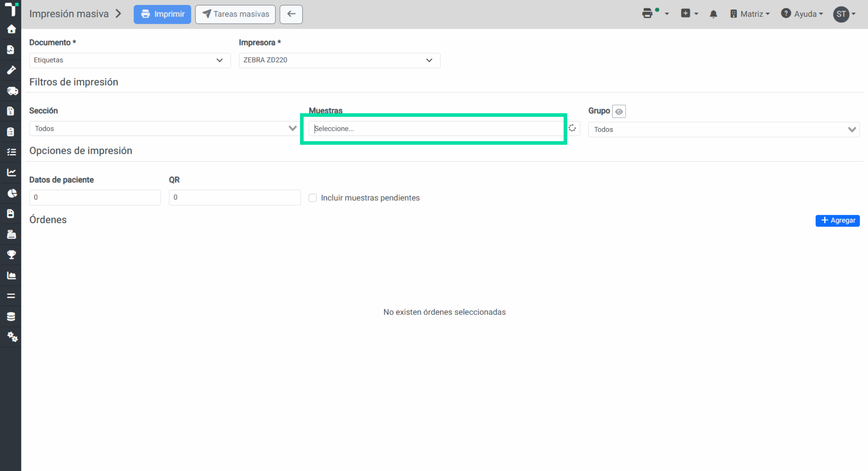Open the printer status icon menu

[x=655, y=14]
